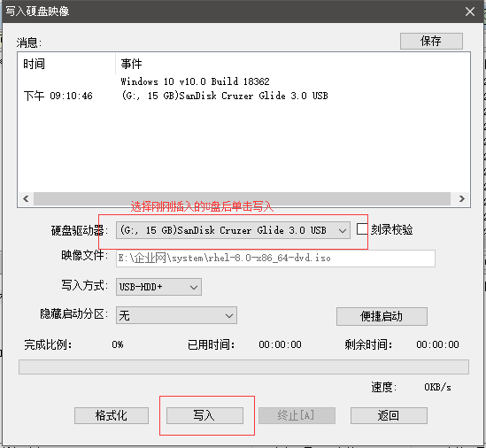Open the 硬盘驱动器 drive dropdown
This screenshot has width=486, height=448.
click(233, 230)
